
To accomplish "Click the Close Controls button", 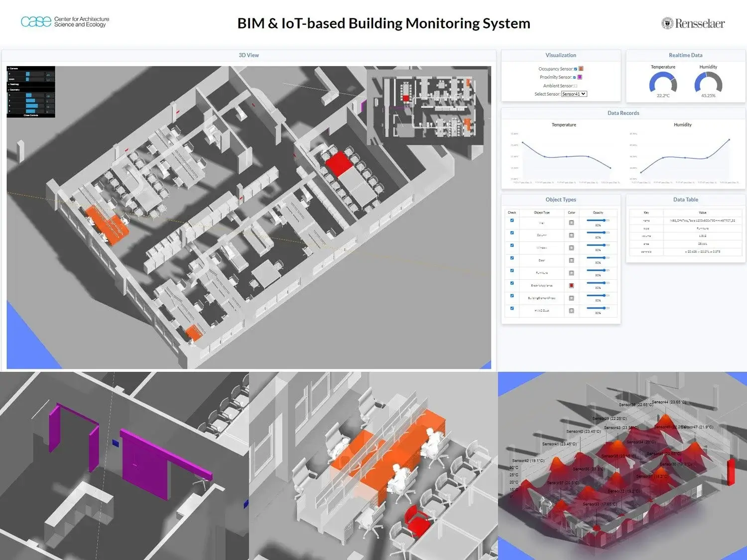I will [30, 115].
